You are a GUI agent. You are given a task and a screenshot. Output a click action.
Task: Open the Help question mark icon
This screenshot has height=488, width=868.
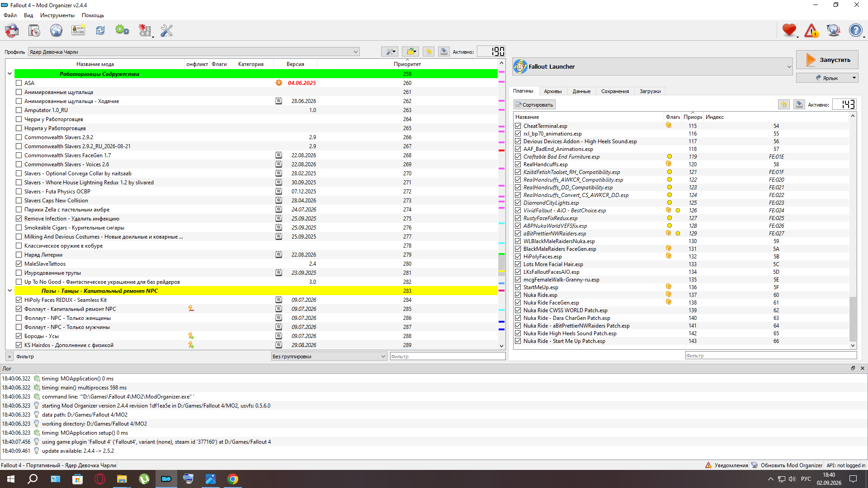click(x=855, y=30)
